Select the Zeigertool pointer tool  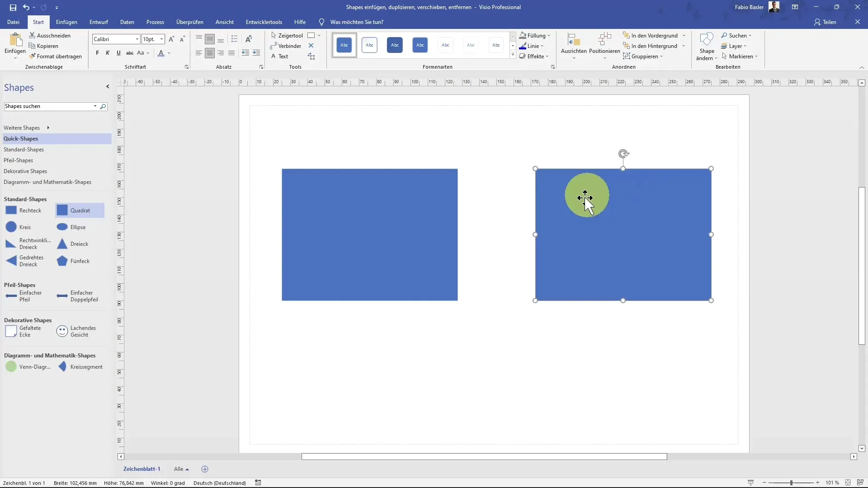pyautogui.click(x=287, y=35)
